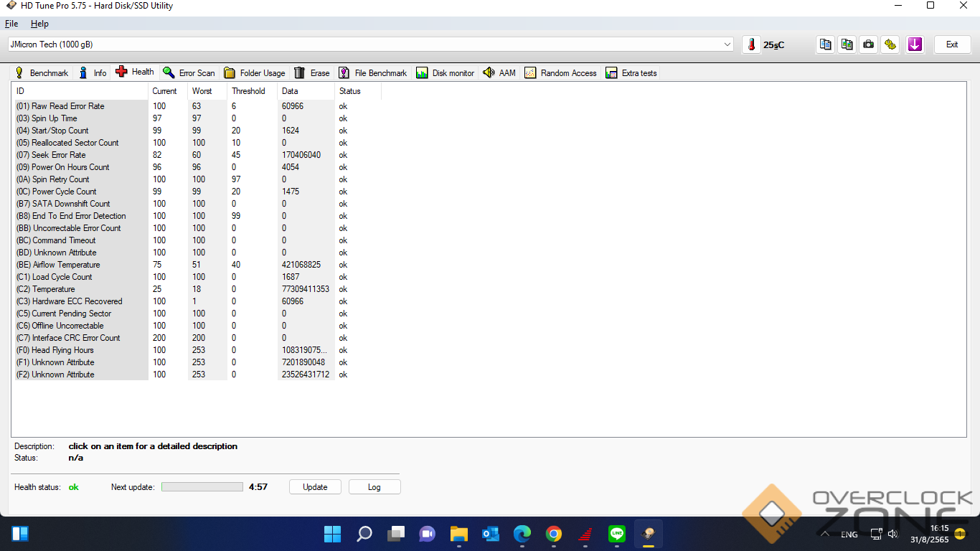Click the ID column header
The width and height of the screenshot is (980, 551).
[80, 91]
